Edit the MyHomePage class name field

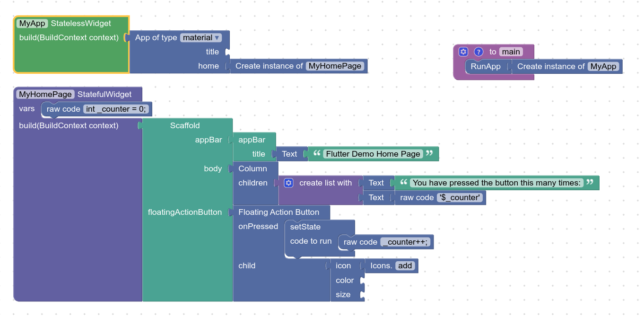click(45, 94)
